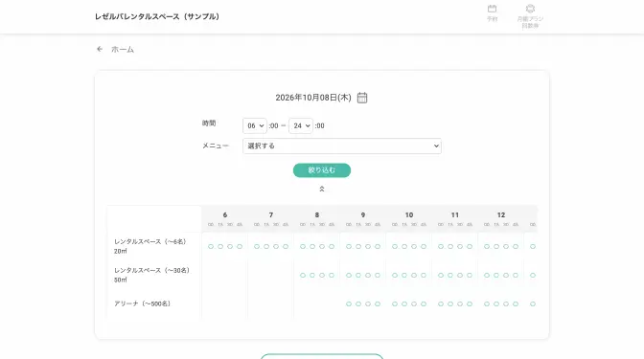Go back to ホーム
Image resolution: width=644 pixels, height=359 pixels.
123,49
